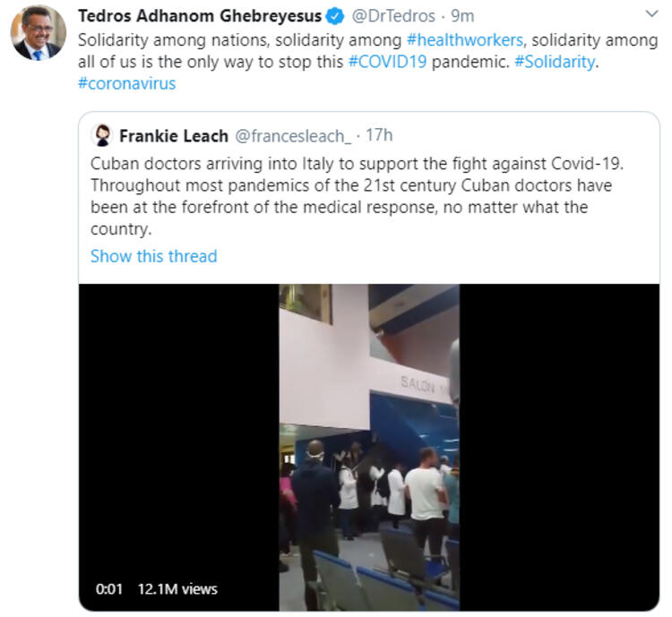Open the #COVID19 hashtag

click(387, 62)
